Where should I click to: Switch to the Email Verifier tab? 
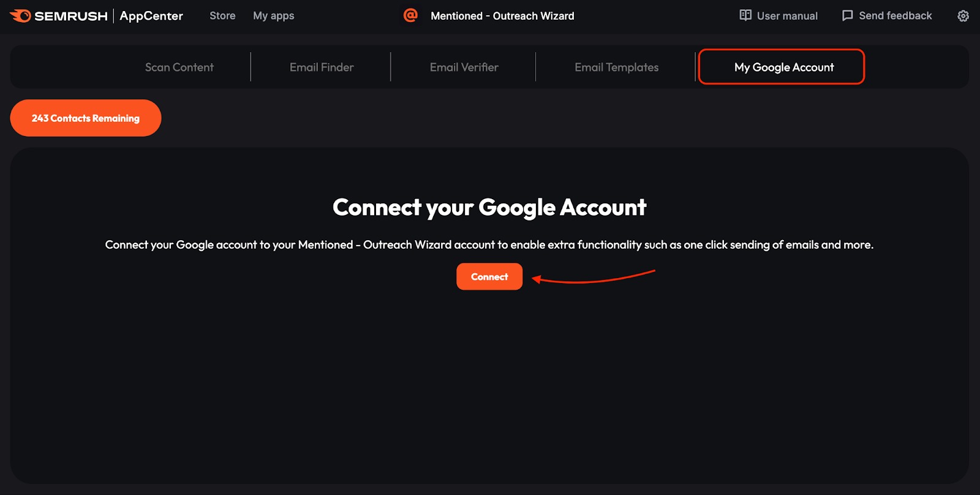click(464, 67)
